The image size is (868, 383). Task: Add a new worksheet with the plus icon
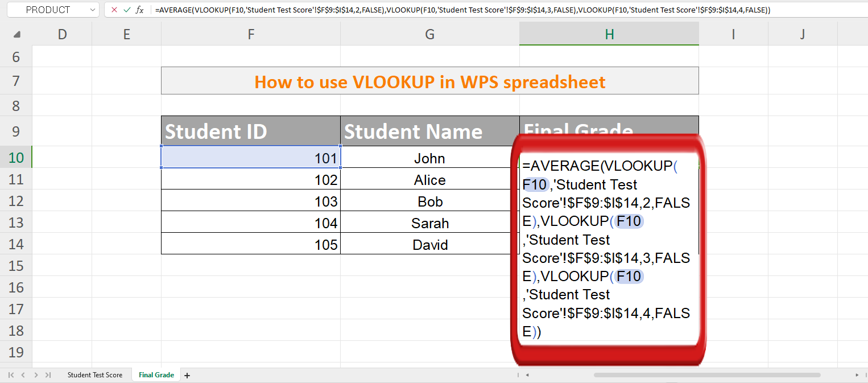point(187,374)
